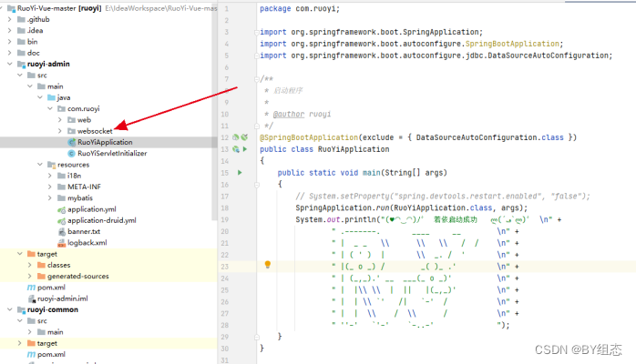
Task: Open the application.yml config file
Action: click(x=91, y=208)
